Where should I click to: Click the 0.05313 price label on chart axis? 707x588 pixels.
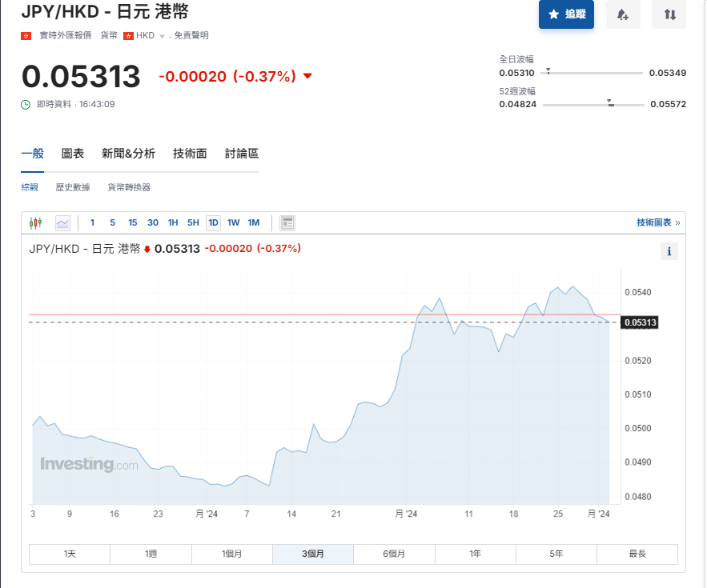(x=641, y=322)
